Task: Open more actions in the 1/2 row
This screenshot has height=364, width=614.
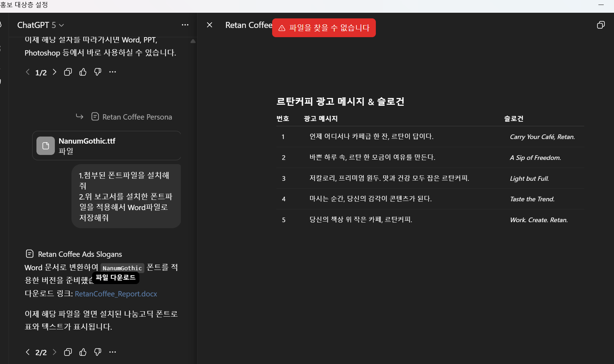Action: (113, 72)
